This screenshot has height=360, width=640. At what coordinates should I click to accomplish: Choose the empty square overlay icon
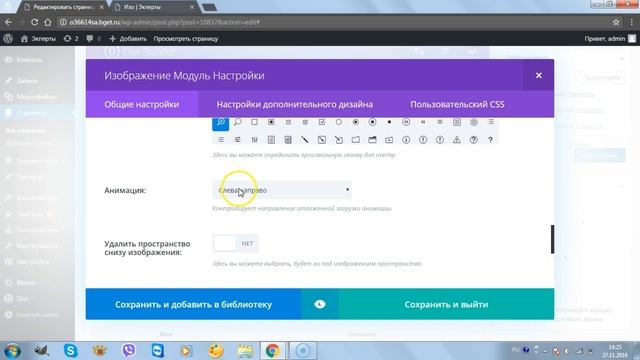[x=254, y=122]
